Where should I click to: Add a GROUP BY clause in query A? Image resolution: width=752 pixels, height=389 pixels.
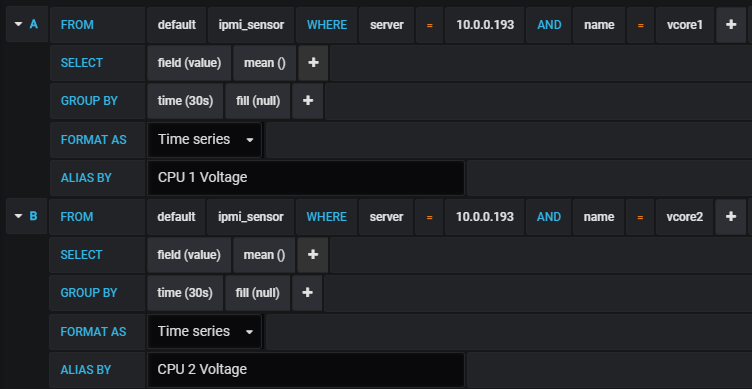[308, 101]
